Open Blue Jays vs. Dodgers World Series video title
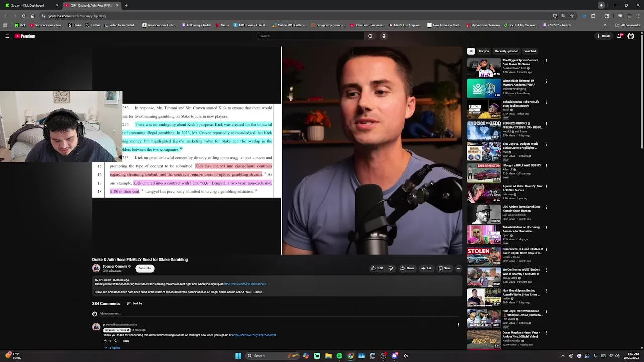This screenshot has height=362, width=644. 521,146
